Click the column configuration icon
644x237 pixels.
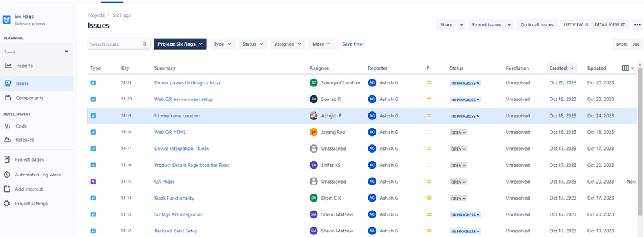[x=628, y=68]
